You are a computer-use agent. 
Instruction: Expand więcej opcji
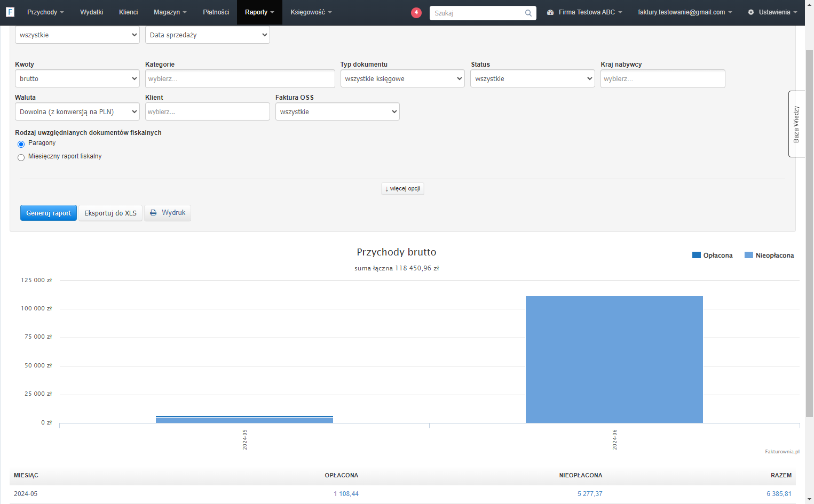[x=402, y=189]
